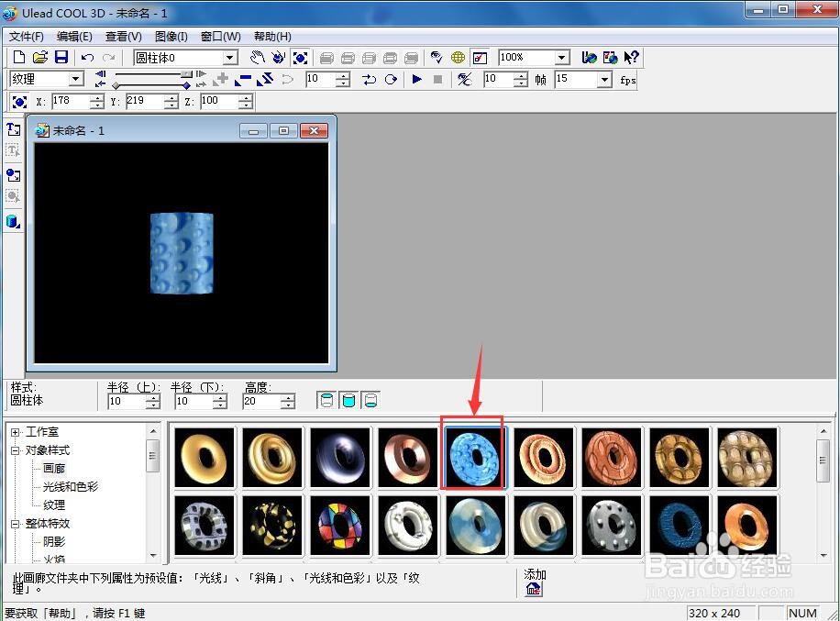This screenshot has width=840, height=621.
Task: Undo the last action
Action: tap(87, 58)
